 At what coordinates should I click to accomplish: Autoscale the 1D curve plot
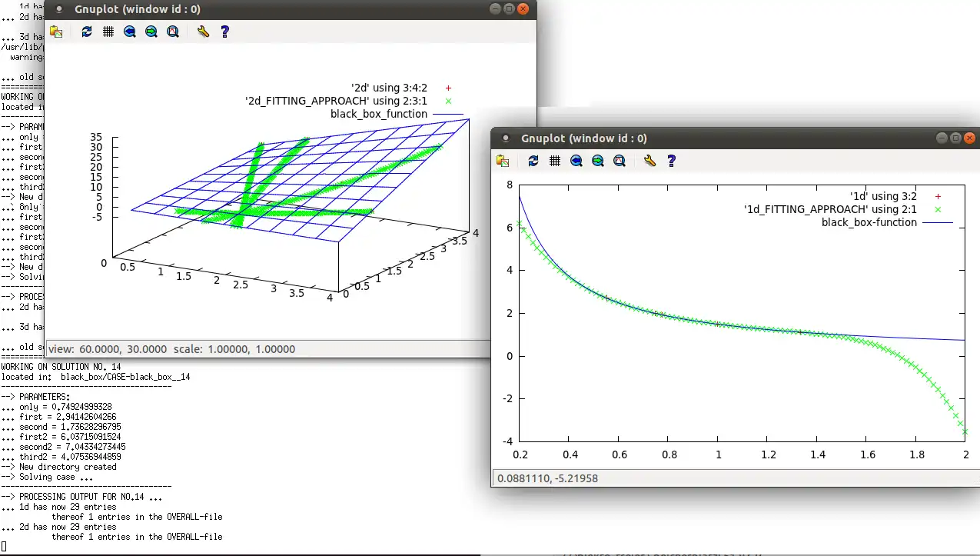(x=620, y=161)
